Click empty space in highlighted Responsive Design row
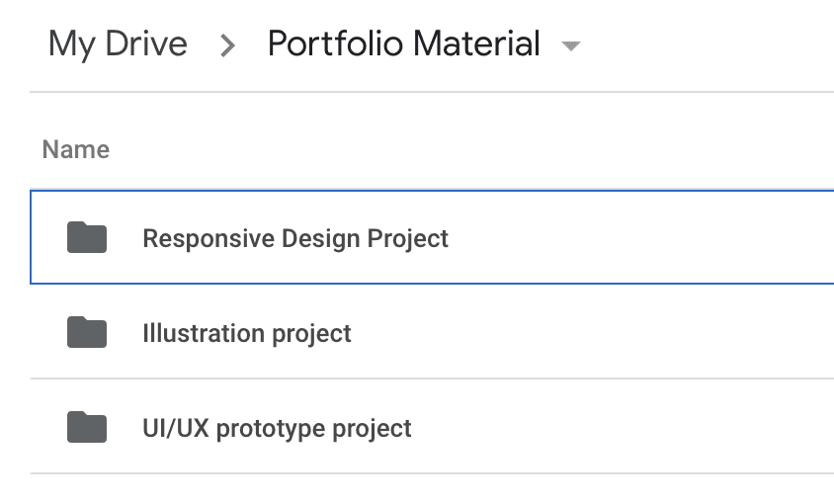Image resolution: width=834 pixels, height=504 pixels. 642,238
